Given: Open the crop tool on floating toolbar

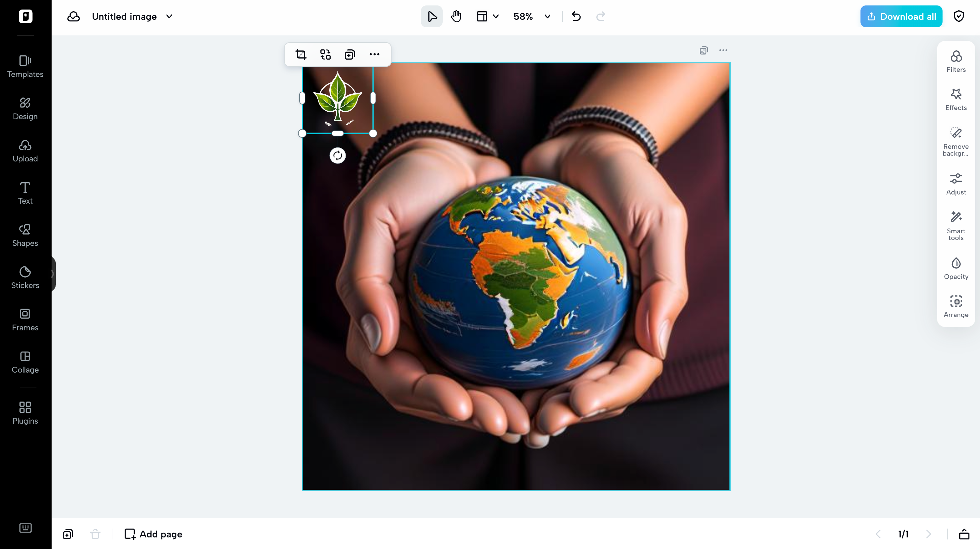Looking at the screenshot, I should pos(301,54).
